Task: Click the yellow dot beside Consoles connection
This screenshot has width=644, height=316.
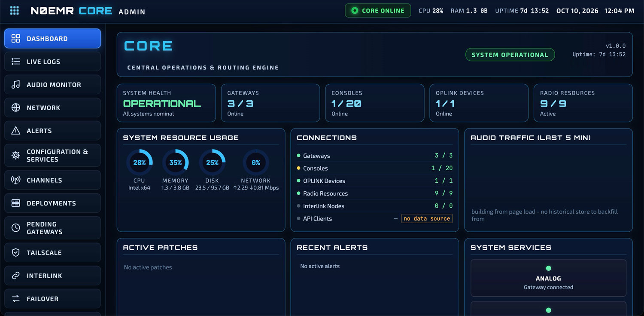Action: pos(299,168)
